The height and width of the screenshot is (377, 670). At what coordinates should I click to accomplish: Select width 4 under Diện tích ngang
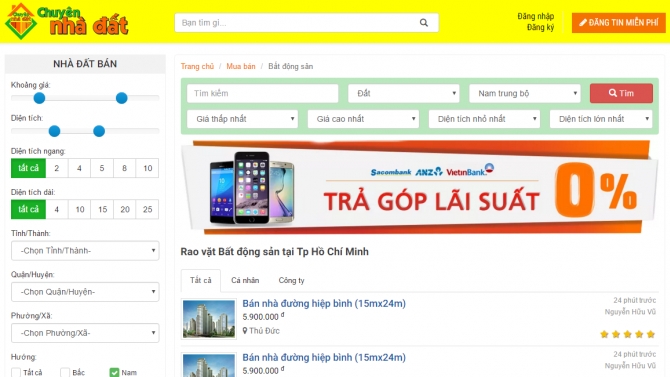pyautogui.click(x=79, y=168)
